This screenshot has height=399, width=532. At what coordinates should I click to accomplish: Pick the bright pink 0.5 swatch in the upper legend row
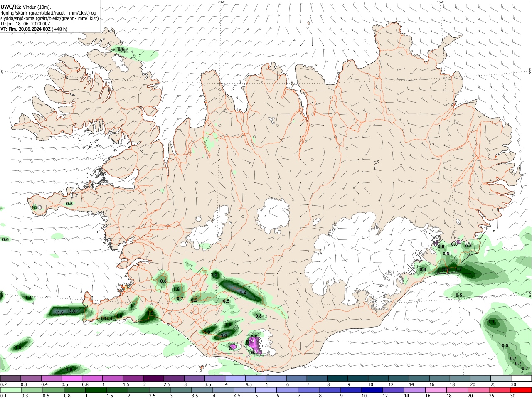point(72,378)
